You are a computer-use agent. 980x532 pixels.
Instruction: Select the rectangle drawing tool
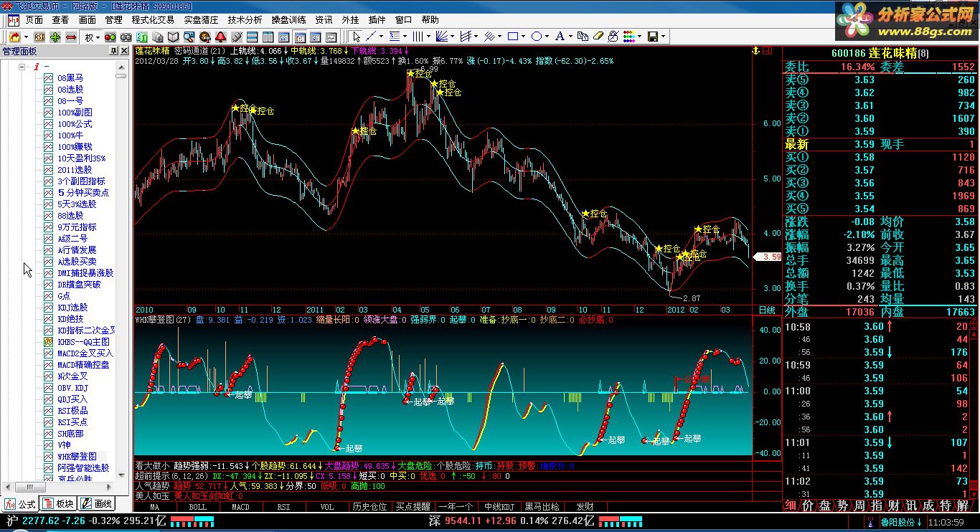(x=513, y=37)
